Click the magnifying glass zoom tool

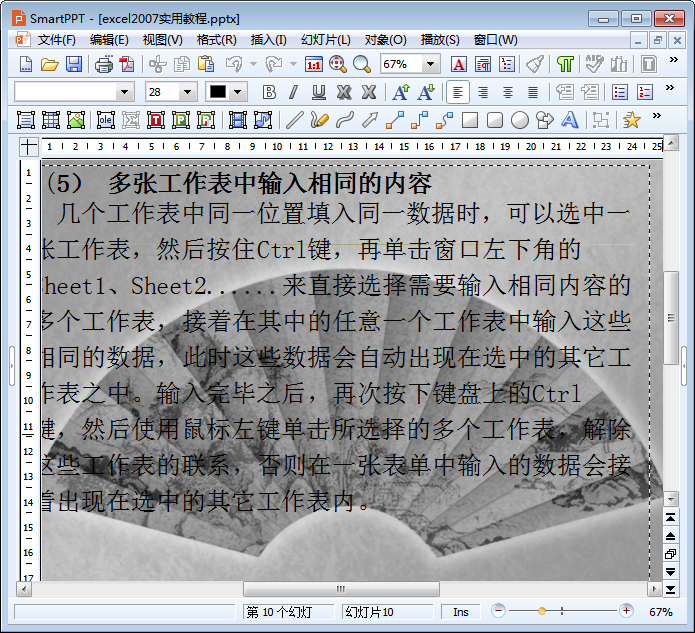(362, 64)
